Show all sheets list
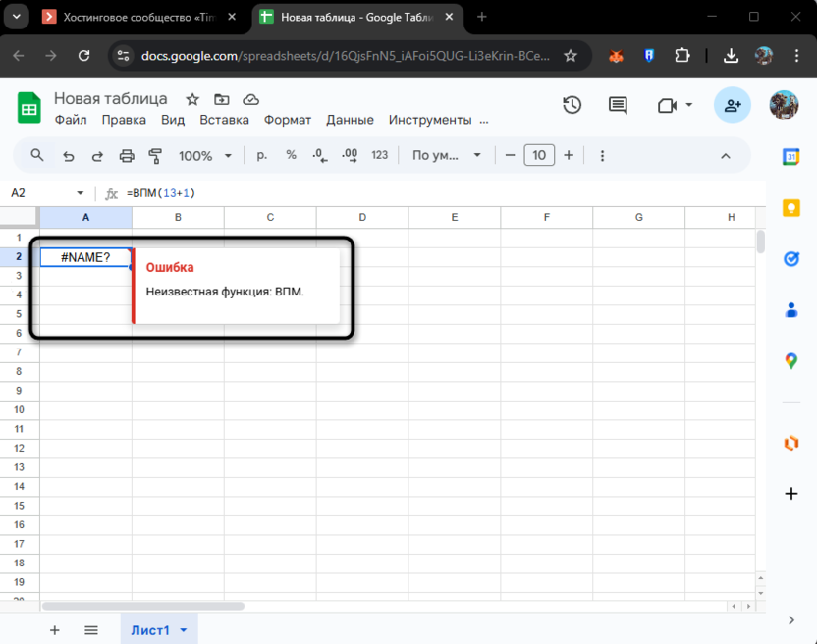 point(91,630)
